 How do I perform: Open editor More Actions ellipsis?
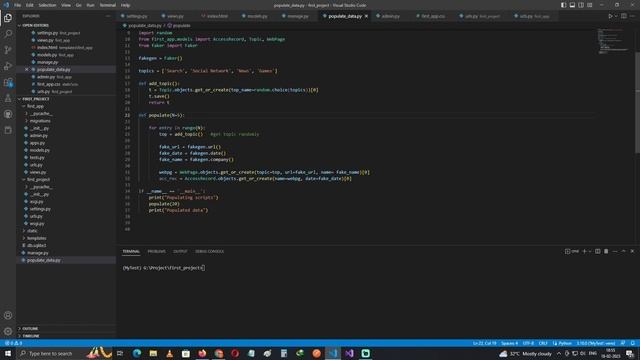click(632, 16)
